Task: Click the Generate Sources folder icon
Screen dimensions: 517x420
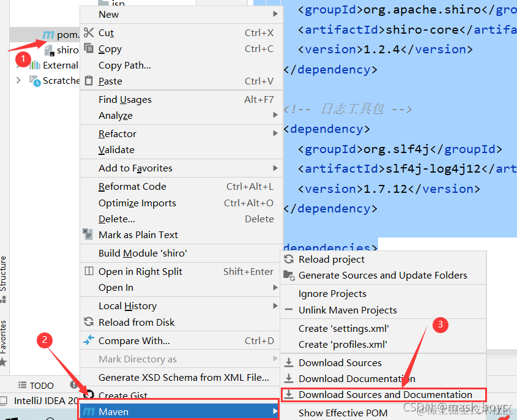Action: pos(289,275)
